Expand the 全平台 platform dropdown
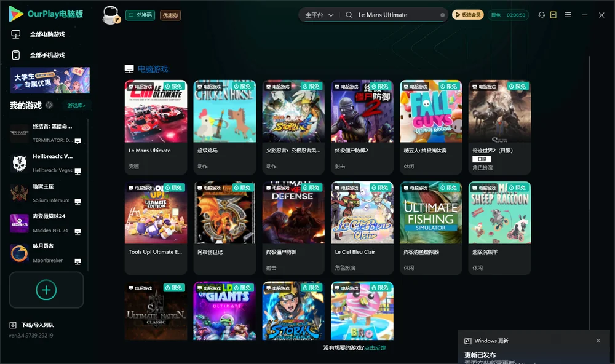 click(319, 15)
